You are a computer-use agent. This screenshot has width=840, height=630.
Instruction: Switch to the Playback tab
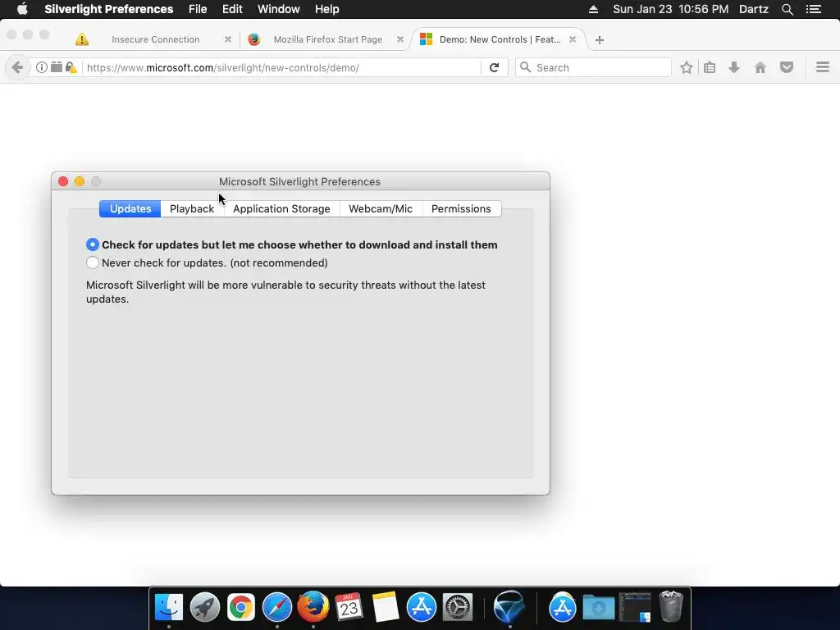coord(192,209)
